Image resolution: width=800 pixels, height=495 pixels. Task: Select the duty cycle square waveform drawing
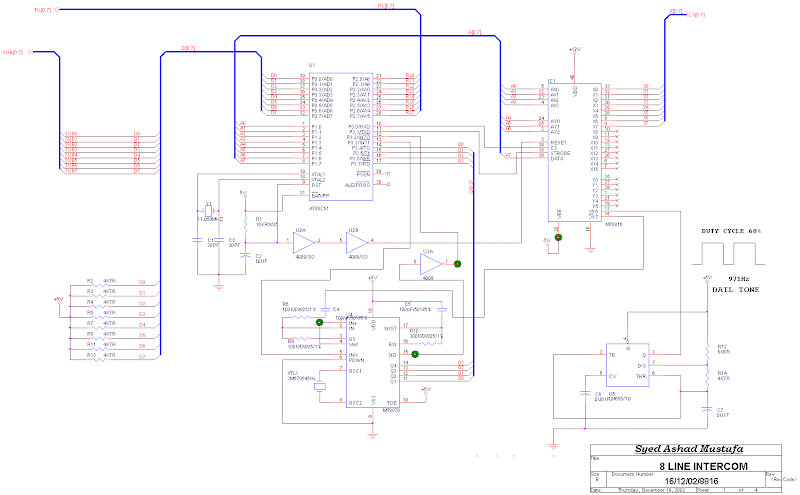[728, 253]
